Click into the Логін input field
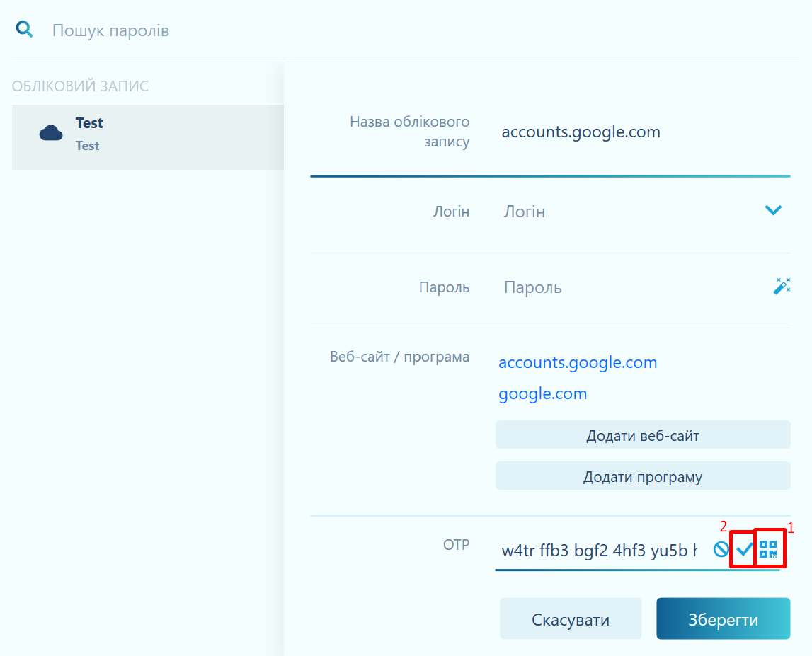This screenshot has height=656, width=812. pos(623,212)
